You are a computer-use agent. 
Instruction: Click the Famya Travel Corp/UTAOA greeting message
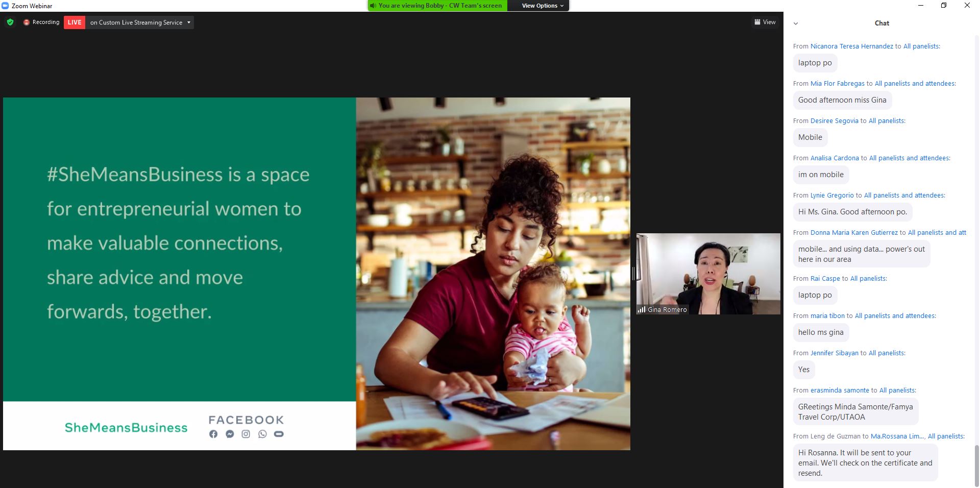tap(855, 412)
